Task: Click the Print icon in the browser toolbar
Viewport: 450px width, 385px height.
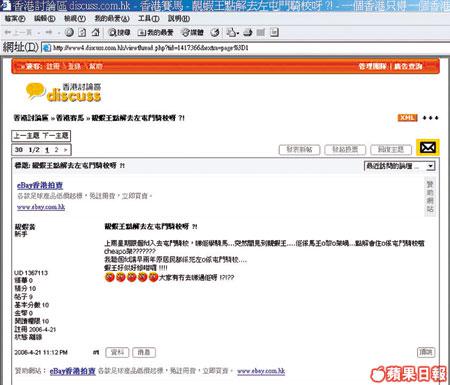Action: pyautogui.click(x=248, y=32)
